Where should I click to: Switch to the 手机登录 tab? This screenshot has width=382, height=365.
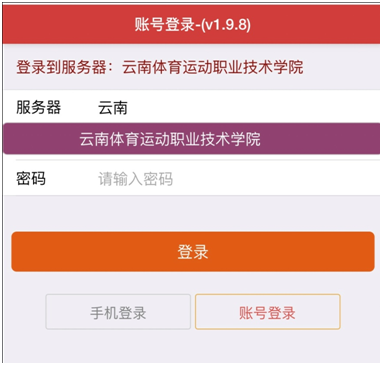(118, 312)
